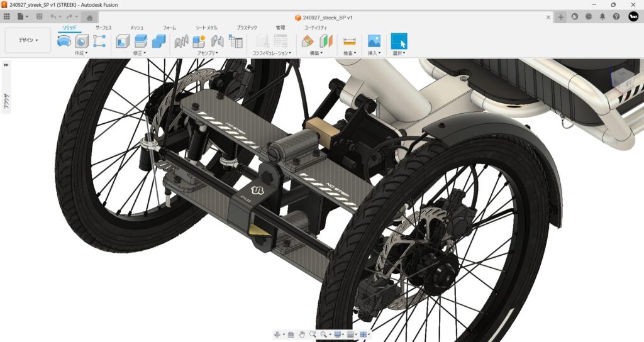644x342 pixels.
Task: Open Display Settings monitor icon
Action: (339, 334)
